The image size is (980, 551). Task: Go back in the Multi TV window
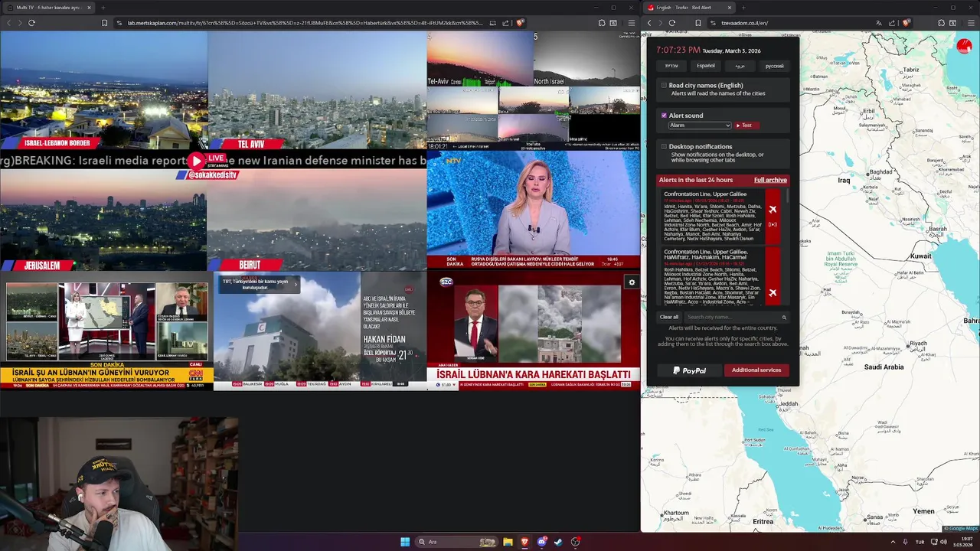tap(8, 23)
